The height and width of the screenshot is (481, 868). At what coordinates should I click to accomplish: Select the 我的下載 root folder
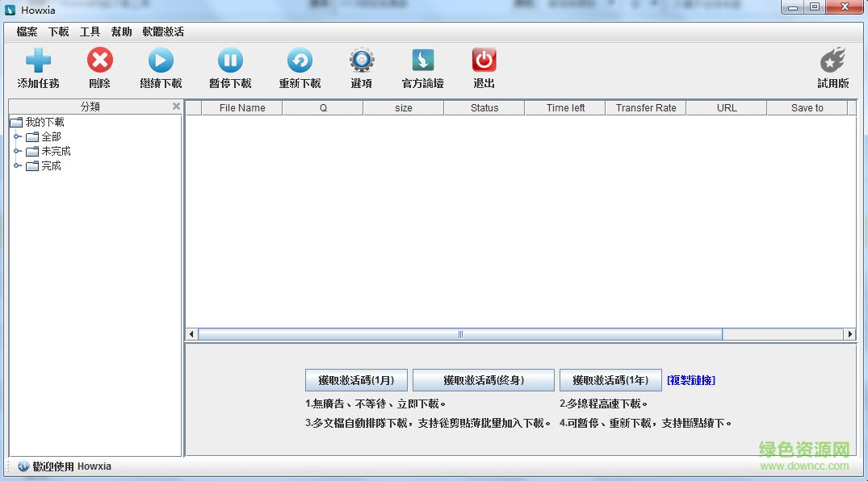tap(40, 121)
